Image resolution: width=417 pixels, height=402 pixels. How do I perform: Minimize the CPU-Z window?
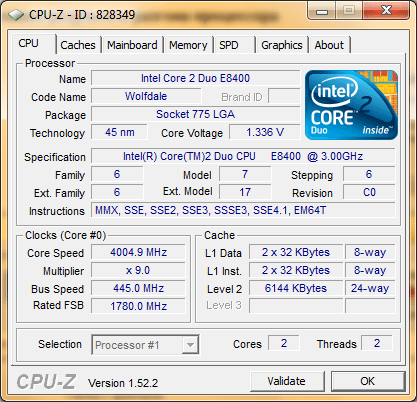[322, 12]
